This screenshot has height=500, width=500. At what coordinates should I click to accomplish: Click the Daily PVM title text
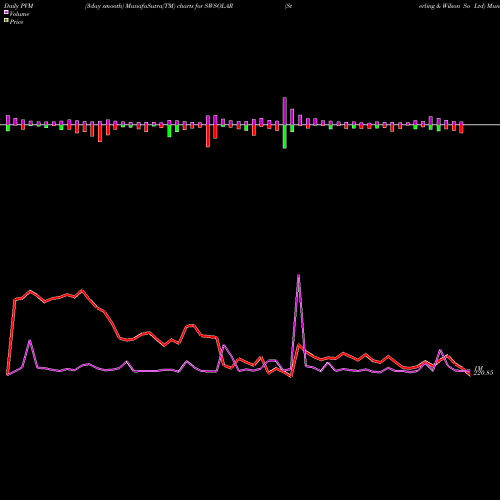[19, 6]
